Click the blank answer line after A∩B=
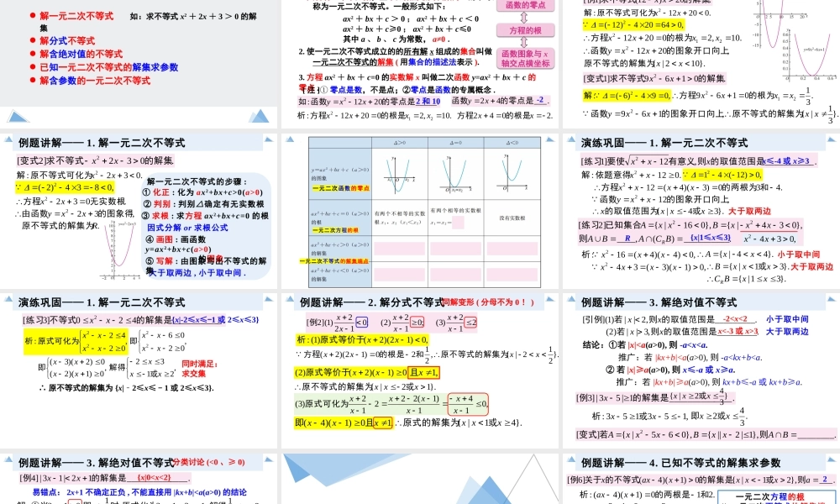The image size is (840, 504). coord(816,435)
